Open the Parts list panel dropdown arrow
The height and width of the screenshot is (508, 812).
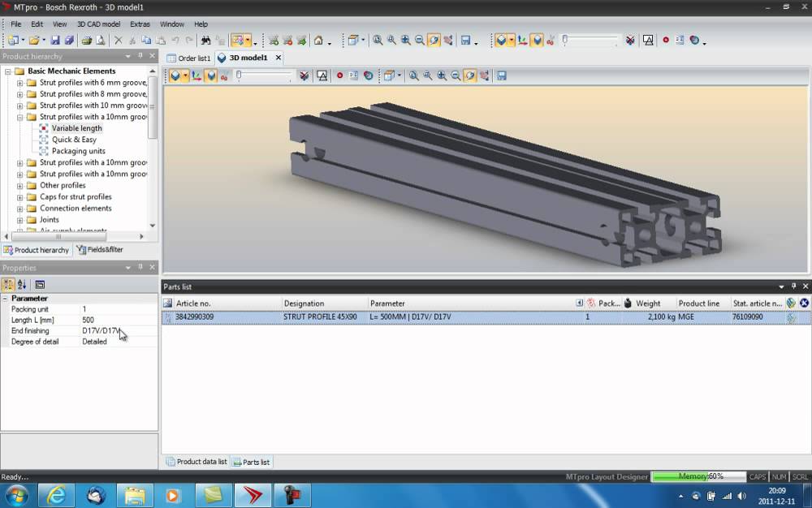[781, 286]
